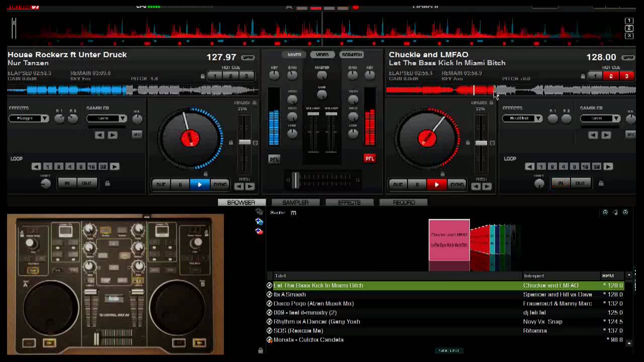
Task: Sync the right deck tempo
Action: pyautogui.click(x=456, y=185)
